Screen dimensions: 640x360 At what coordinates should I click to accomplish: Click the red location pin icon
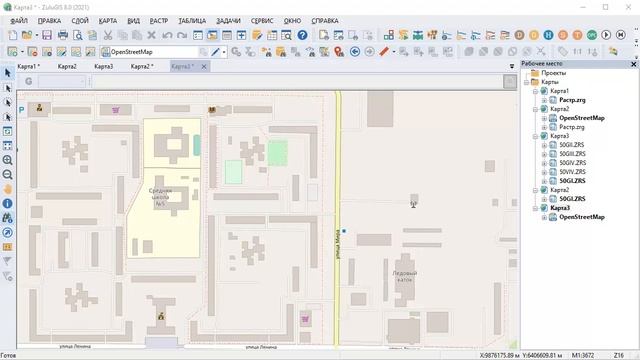pos(339,52)
